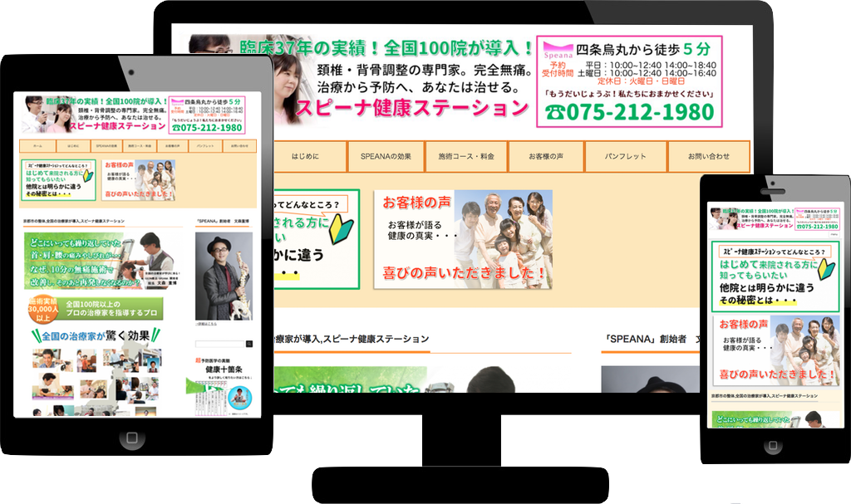Click the 施術実績 30,000人以上 banner on tablet
851x504 pixels.
[96, 309]
